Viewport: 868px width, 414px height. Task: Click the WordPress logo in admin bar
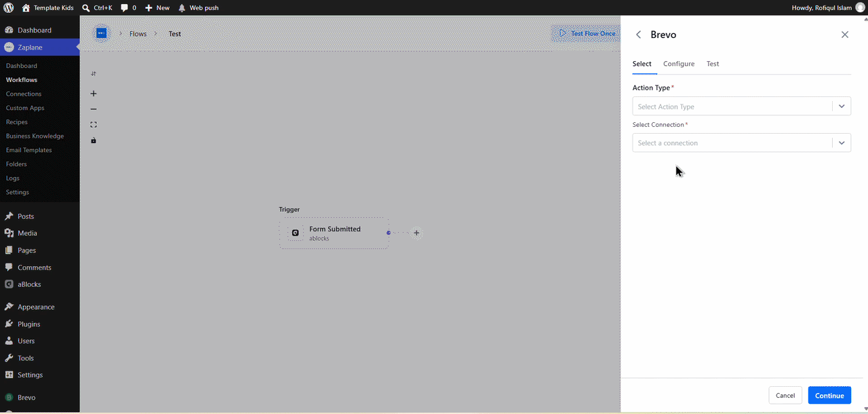tap(9, 7)
